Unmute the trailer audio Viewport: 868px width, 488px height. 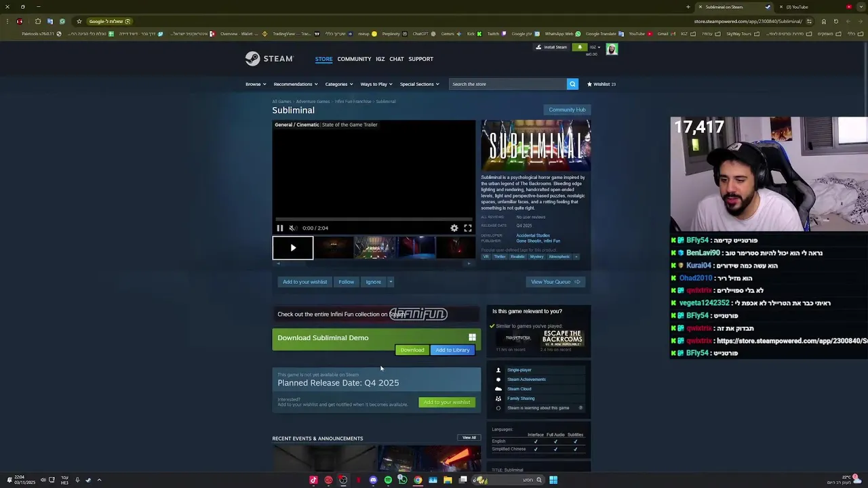(x=292, y=228)
